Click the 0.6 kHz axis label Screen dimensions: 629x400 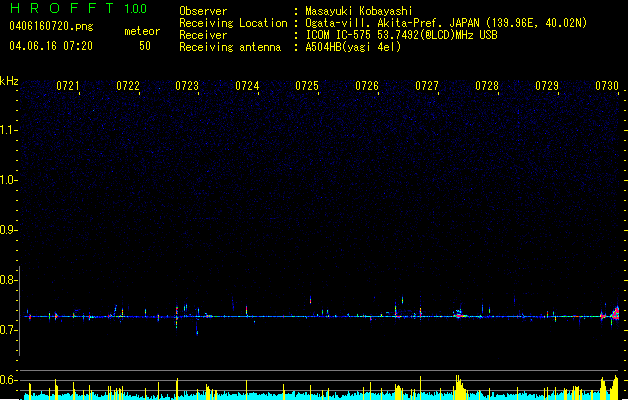(x=8, y=380)
